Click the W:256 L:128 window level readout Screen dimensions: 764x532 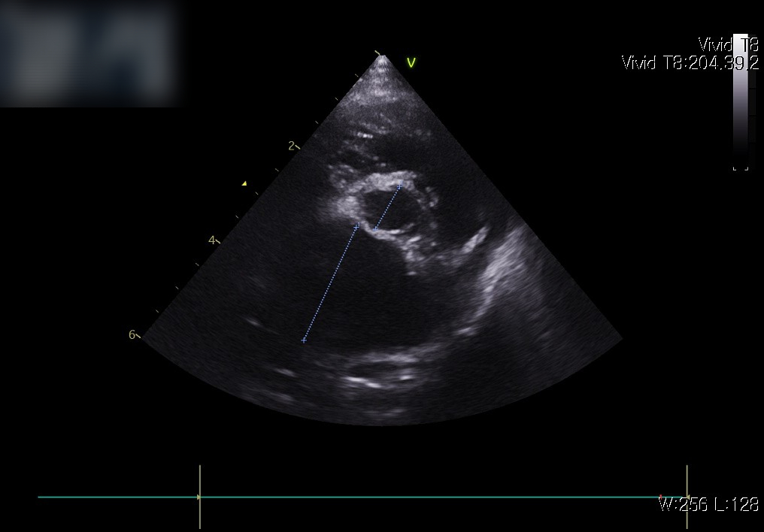tap(708, 505)
